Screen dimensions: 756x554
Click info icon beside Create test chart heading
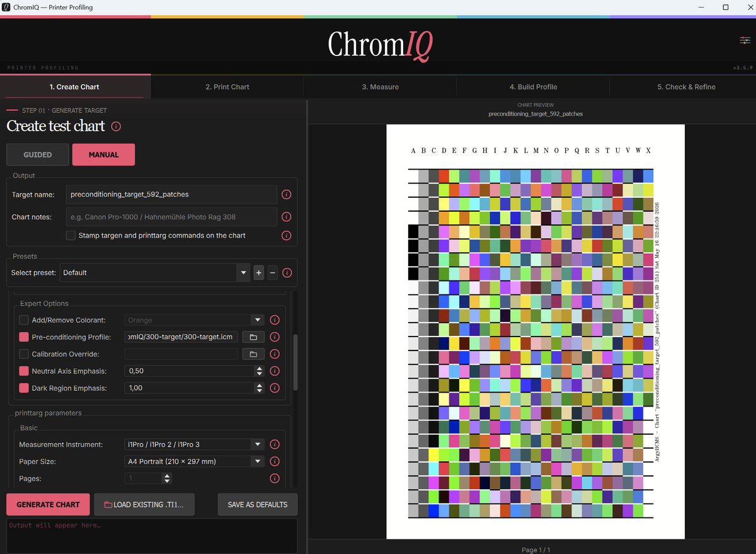point(116,126)
